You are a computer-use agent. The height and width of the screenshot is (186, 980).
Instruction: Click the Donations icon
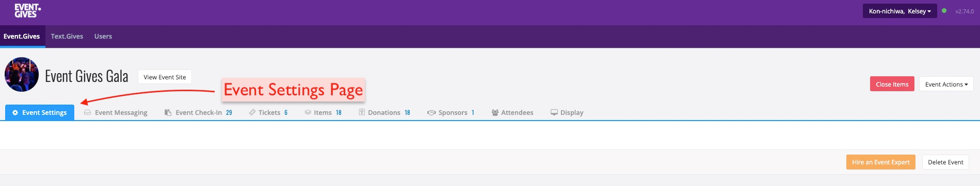(362, 112)
